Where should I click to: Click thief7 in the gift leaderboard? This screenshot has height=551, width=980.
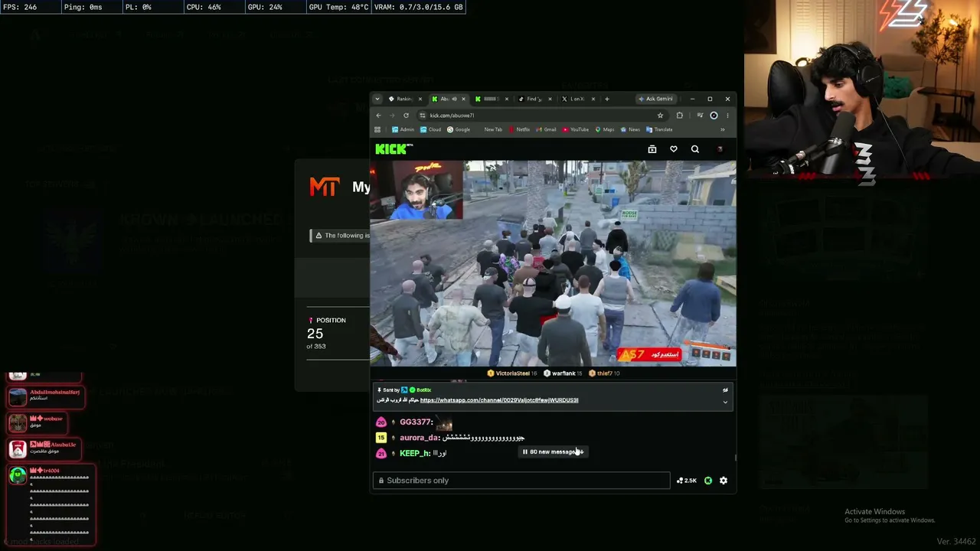tap(605, 373)
